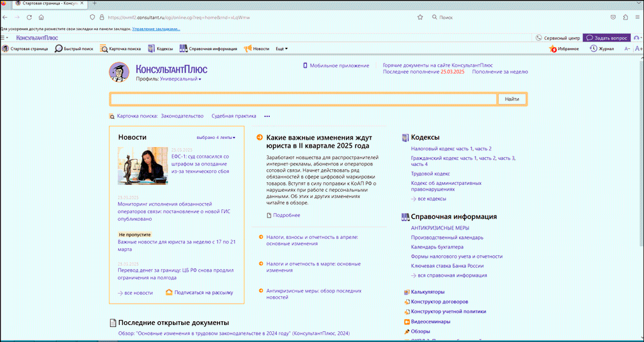Click все кодексы link
Viewport: 644px width, 342px height.
[x=428, y=199]
